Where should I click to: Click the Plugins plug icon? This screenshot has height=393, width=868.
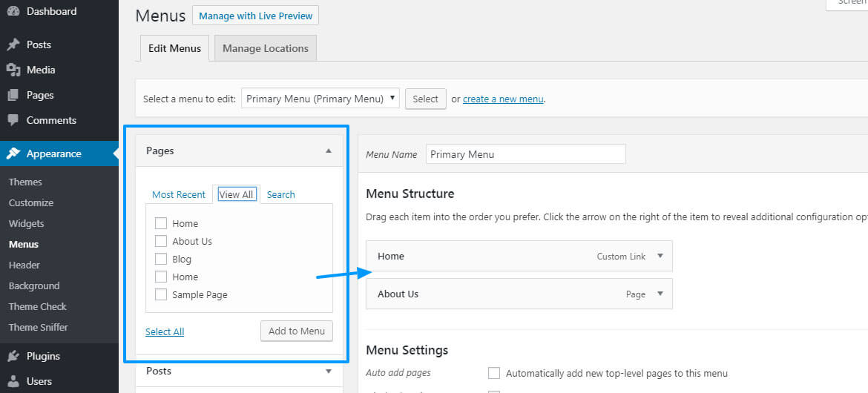pyautogui.click(x=13, y=356)
